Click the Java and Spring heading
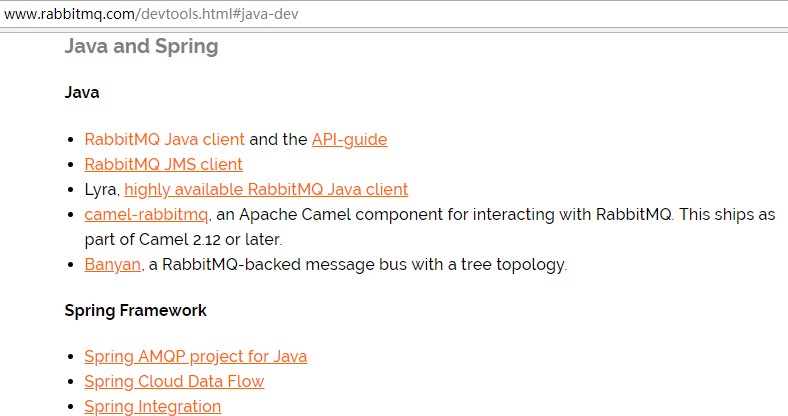788x416 pixels. [x=141, y=46]
